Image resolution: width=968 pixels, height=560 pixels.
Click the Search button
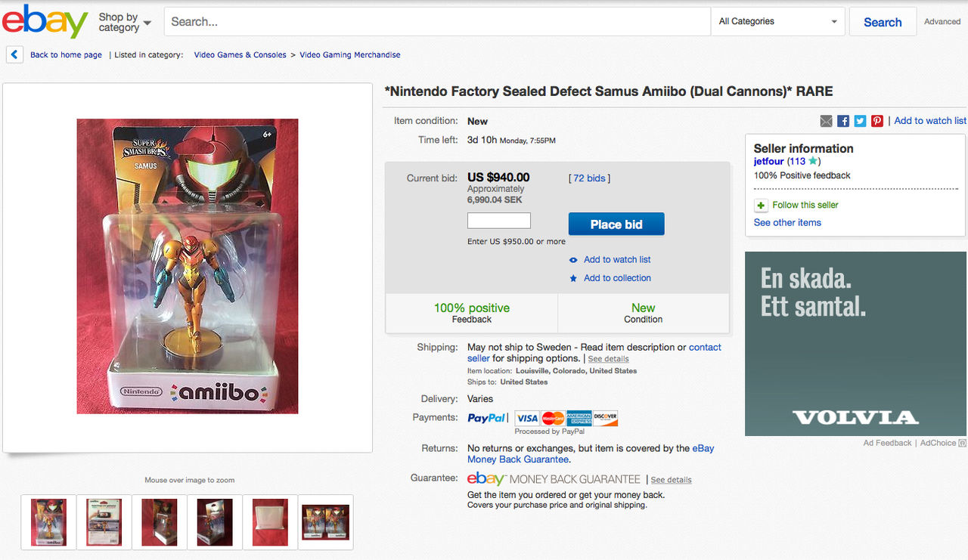(883, 22)
